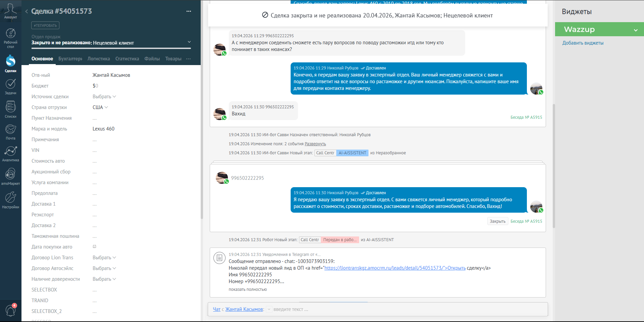Switch to the Бухгалтерия tab
644x322 pixels.
(70, 59)
